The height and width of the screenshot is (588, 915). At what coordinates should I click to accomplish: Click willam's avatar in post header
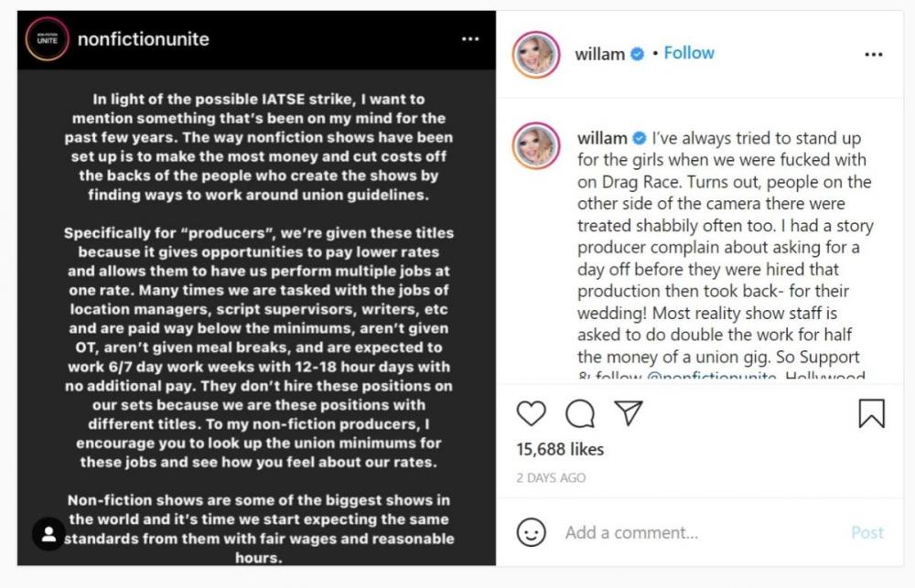click(x=536, y=54)
